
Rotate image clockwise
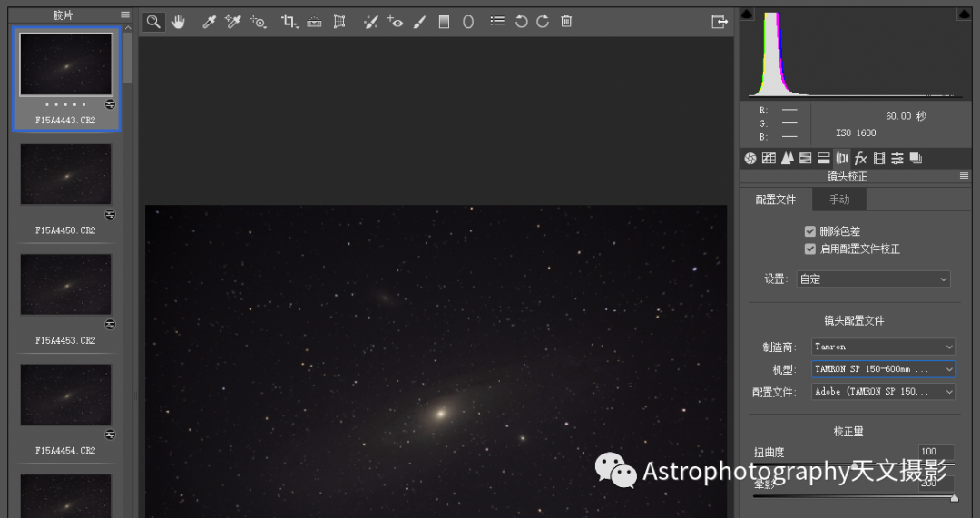coord(543,22)
